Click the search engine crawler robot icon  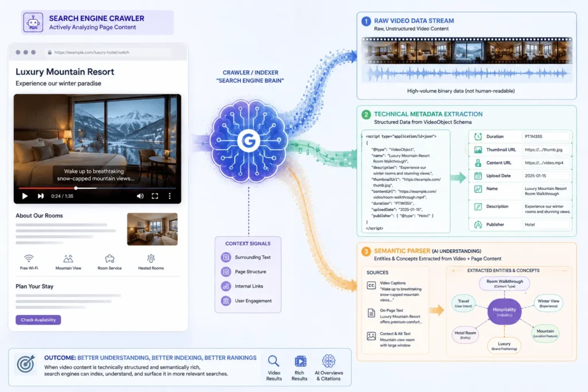pyautogui.click(x=33, y=22)
